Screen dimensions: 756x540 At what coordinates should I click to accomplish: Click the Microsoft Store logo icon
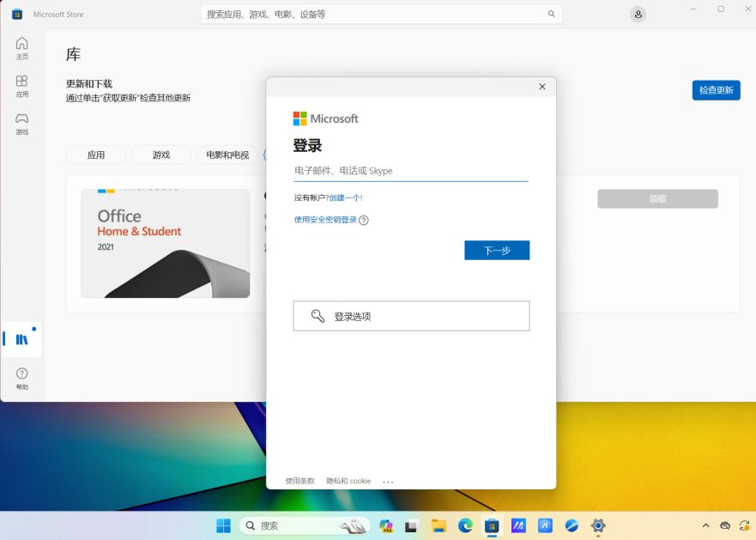17,15
